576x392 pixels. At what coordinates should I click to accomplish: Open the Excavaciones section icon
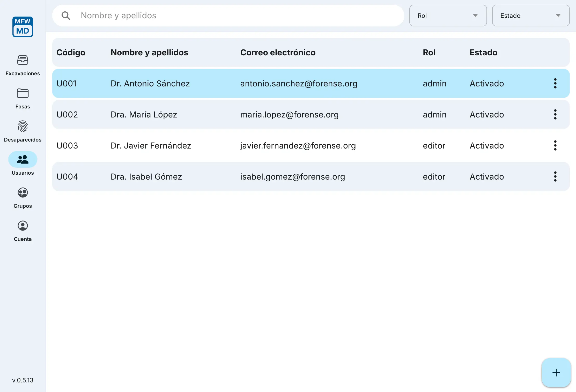(23, 60)
